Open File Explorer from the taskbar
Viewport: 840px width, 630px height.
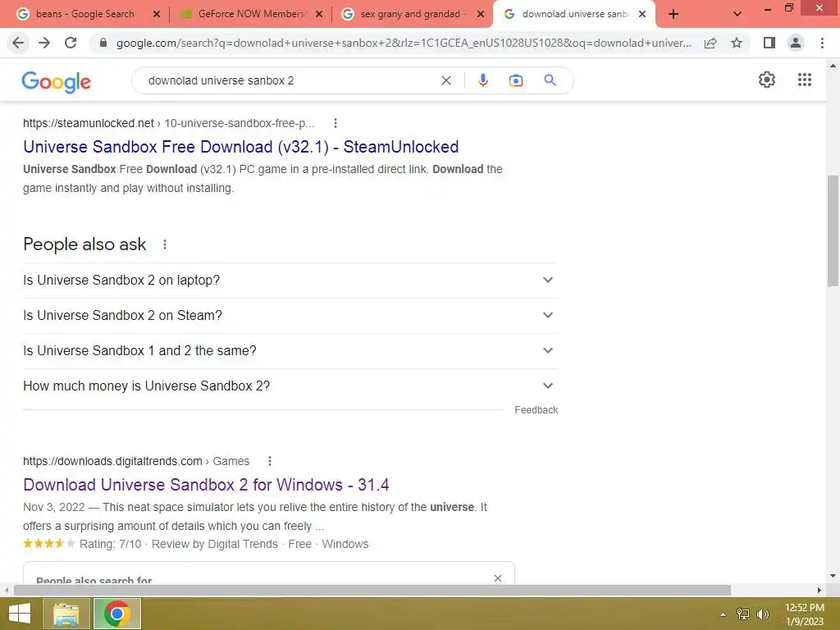(66, 614)
